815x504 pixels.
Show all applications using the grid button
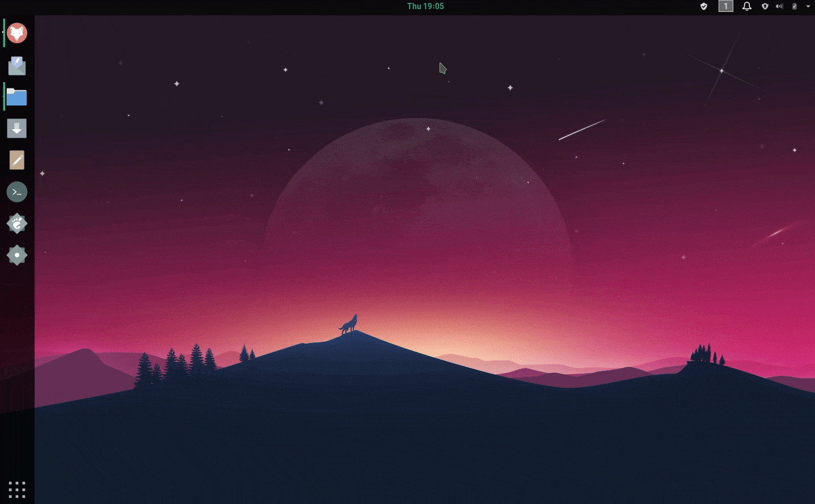[17, 490]
